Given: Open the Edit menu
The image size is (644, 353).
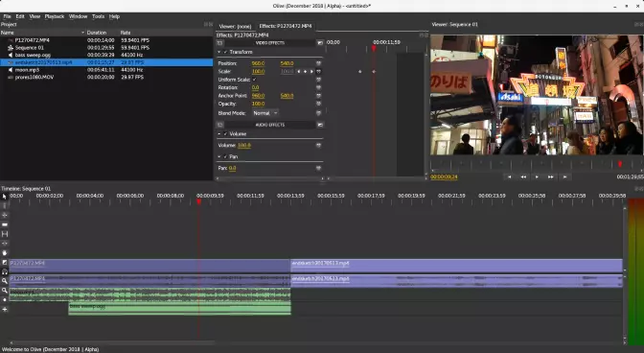Looking at the screenshot, I should point(20,16).
